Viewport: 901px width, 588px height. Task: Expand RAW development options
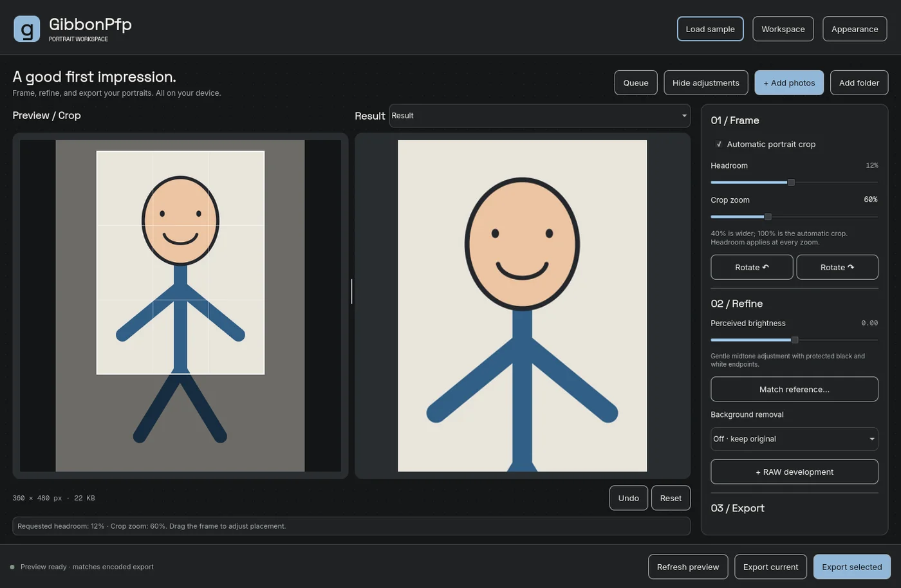pyautogui.click(x=794, y=472)
